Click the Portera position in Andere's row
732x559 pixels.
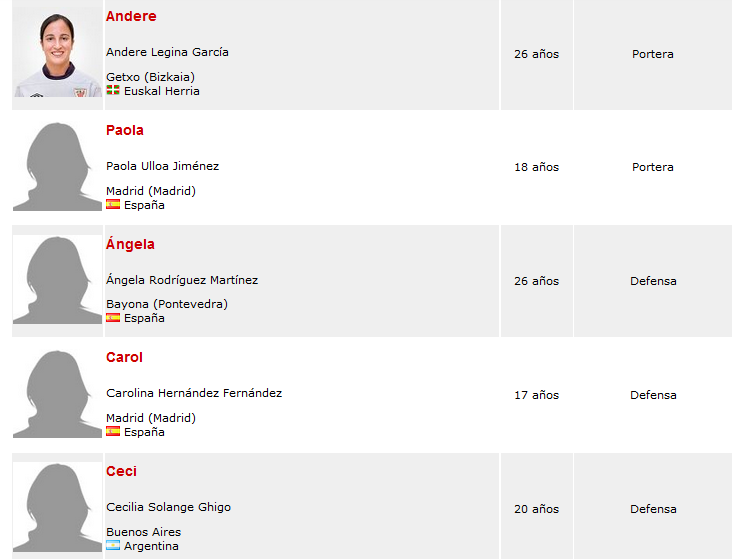[653, 54]
